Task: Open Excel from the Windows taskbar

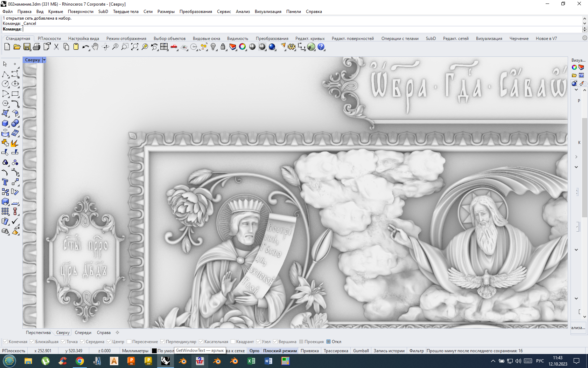Action: pos(251,361)
